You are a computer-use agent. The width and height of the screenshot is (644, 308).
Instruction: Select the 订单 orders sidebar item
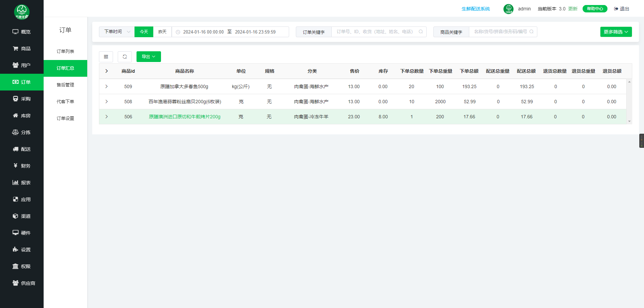[22, 82]
